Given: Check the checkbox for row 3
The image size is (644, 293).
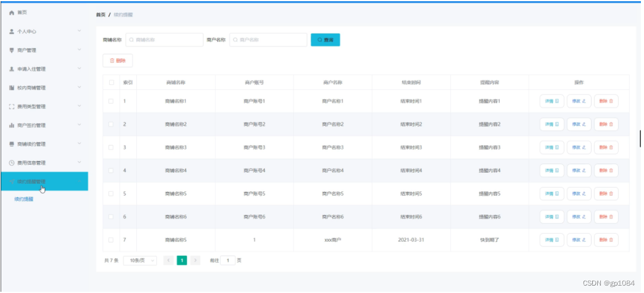Looking at the screenshot, I should point(111,147).
